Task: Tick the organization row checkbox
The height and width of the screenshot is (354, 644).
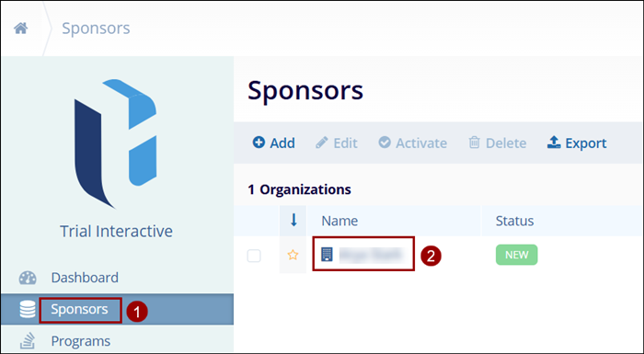Action: click(x=254, y=256)
